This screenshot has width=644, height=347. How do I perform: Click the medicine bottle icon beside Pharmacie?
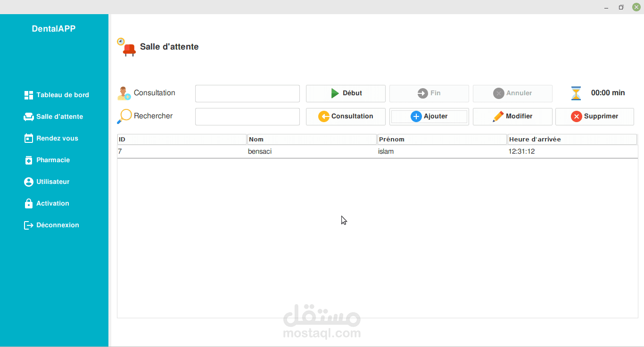point(28,160)
